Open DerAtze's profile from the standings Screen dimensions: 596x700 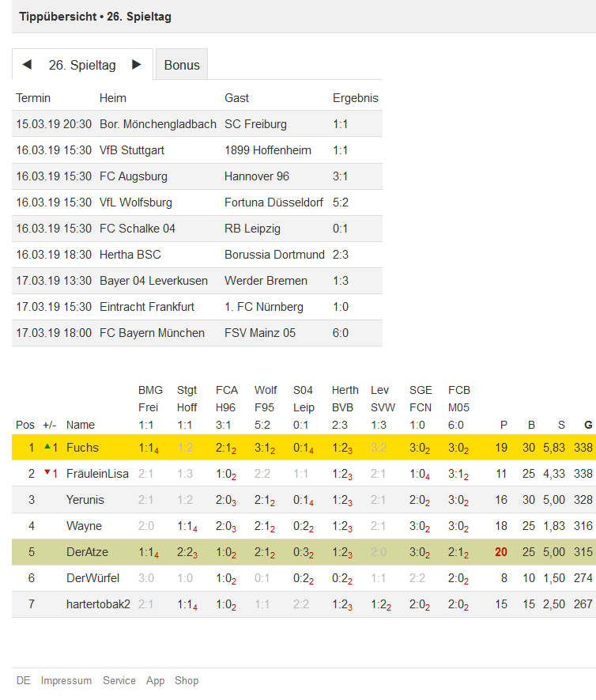pyautogui.click(x=87, y=552)
